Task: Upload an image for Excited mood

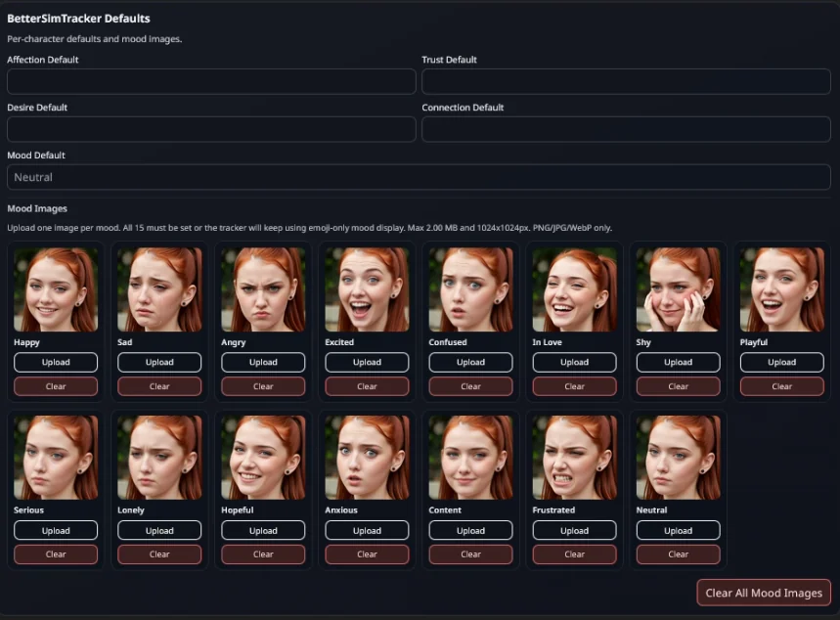Action: pyautogui.click(x=367, y=363)
